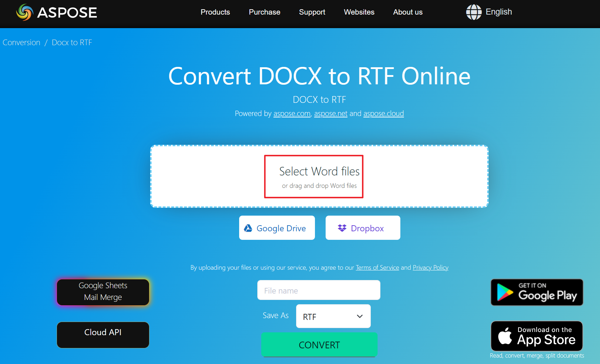Viewport: 600px width, 364px height.
Task: Click the Download on the App Store badge
Action: [536, 336]
